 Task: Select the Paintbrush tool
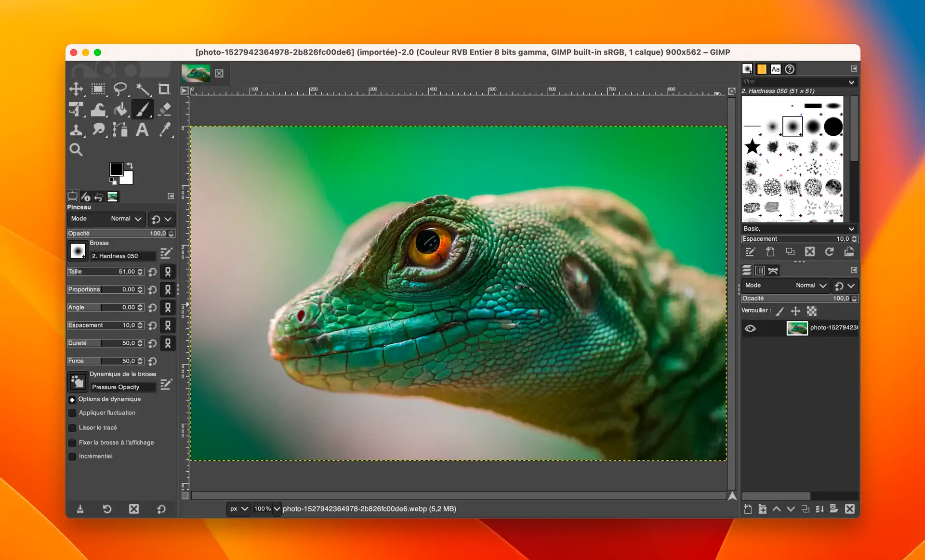click(x=143, y=109)
